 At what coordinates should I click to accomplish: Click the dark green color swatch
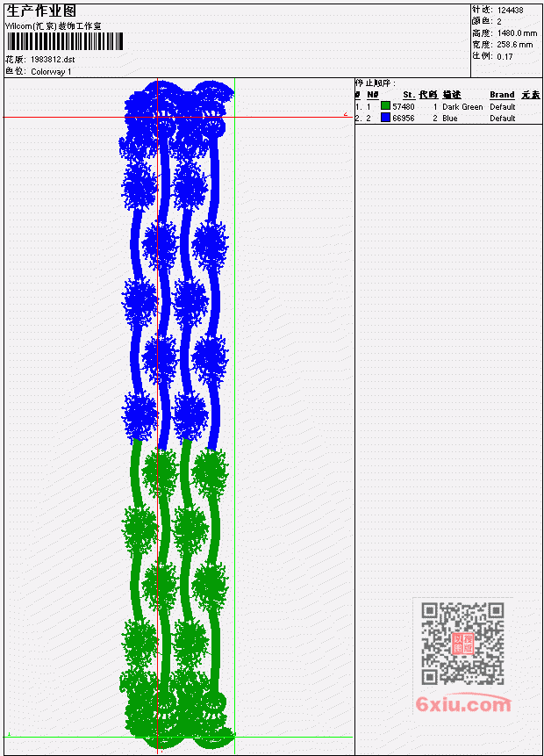click(385, 106)
